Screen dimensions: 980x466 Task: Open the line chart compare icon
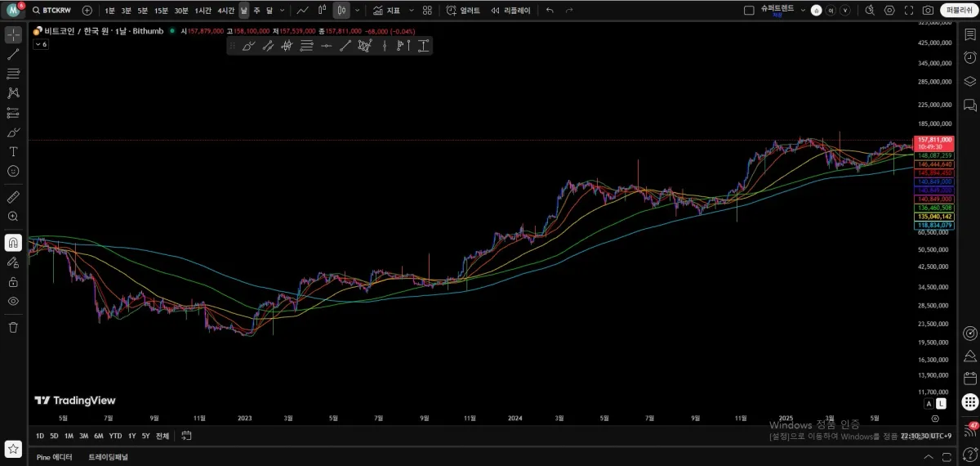[302, 11]
